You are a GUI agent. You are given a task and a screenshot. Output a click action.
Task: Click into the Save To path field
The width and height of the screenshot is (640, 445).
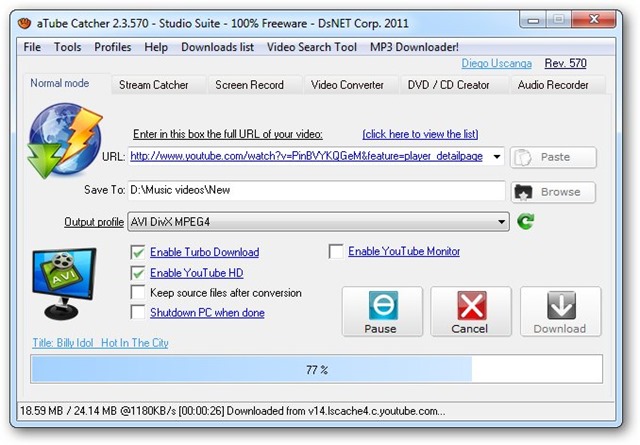tap(316, 190)
